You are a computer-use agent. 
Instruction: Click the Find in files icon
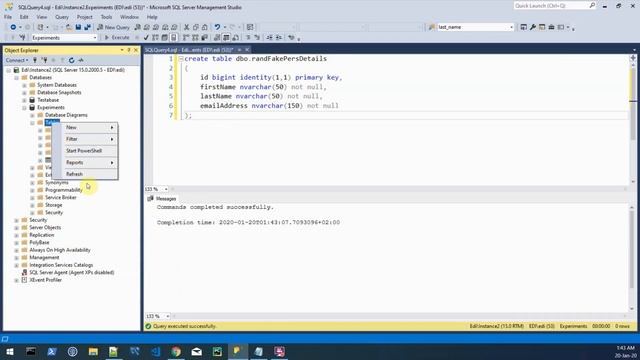(432, 27)
